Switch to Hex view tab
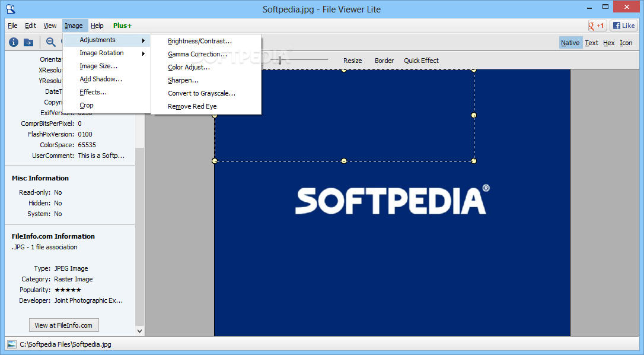Image resolution: width=644 pixels, height=355 pixels. [608, 43]
